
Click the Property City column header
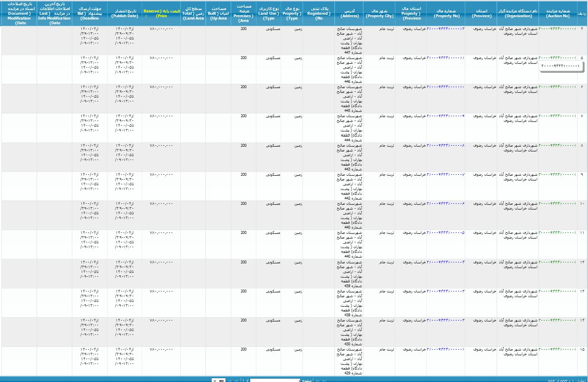(x=379, y=13)
